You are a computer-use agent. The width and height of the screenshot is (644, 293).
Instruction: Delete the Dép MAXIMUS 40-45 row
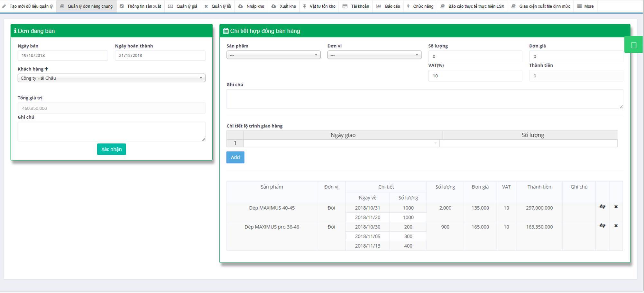[x=616, y=207]
